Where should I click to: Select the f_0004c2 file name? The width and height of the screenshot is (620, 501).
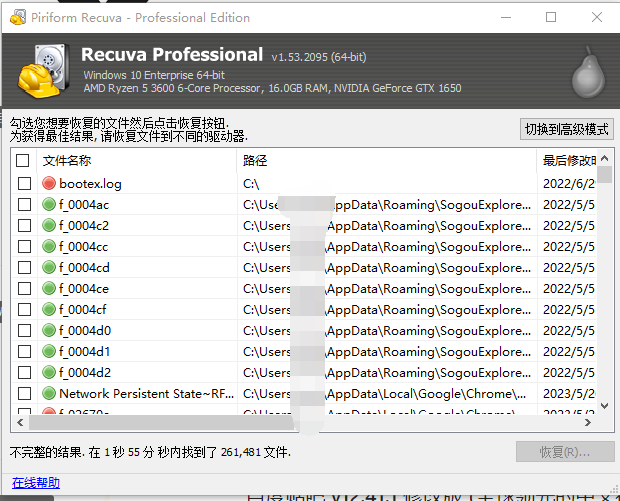click(84, 226)
